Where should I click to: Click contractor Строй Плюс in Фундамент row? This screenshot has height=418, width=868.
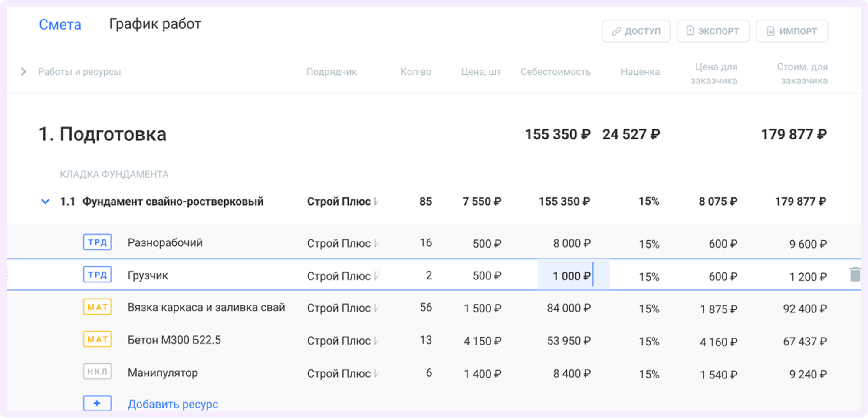coord(342,202)
